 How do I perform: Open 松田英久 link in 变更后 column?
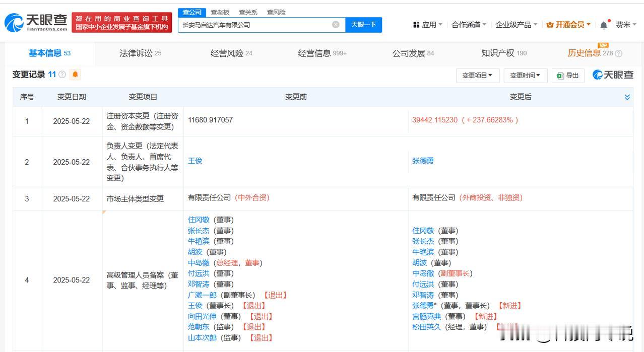pos(427,327)
